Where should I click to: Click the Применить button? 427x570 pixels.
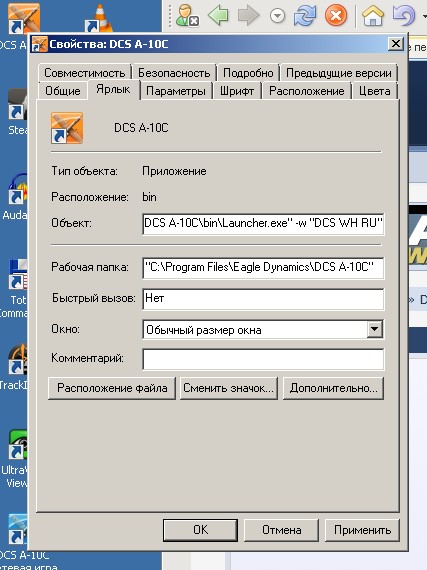click(x=362, y=530)
